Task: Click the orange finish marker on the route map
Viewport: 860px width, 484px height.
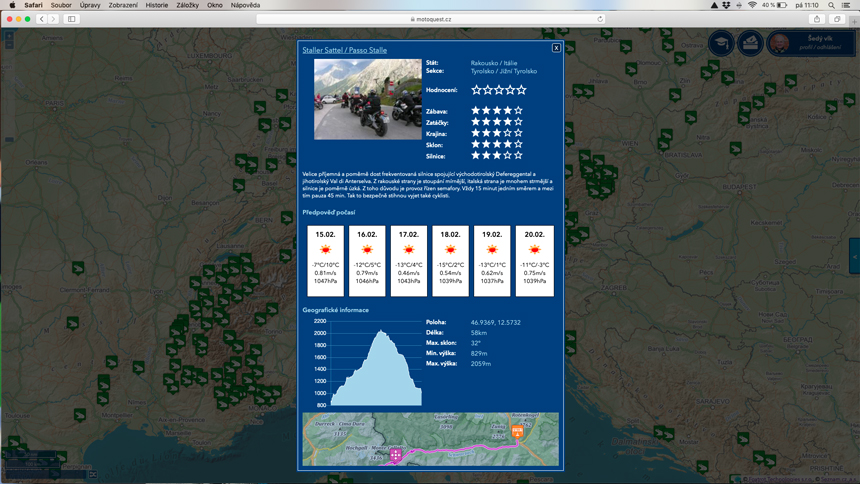Action: coord(517,433)
